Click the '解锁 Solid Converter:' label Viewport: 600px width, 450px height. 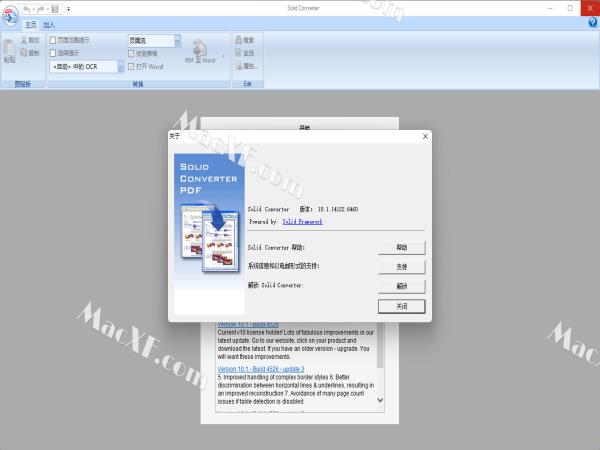[275, 285]
